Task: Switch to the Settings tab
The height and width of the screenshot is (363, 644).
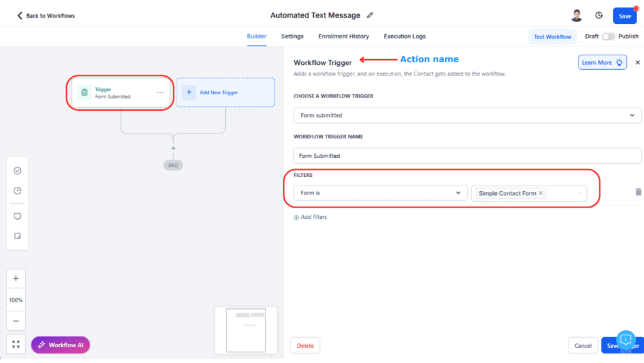Action: [292, 36]
